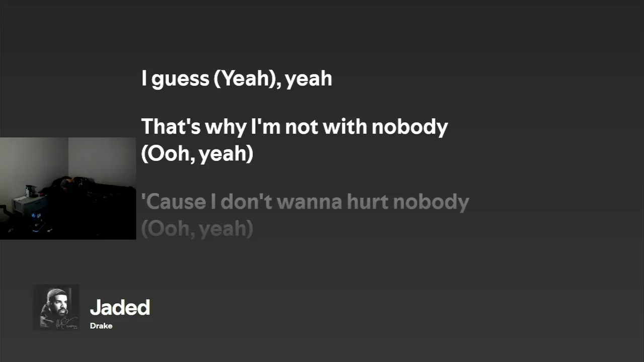Click the bright white "(Ooh, yeah)" lyric text
The width and height of the screenshot is (644, 362).
pos(197,154)
